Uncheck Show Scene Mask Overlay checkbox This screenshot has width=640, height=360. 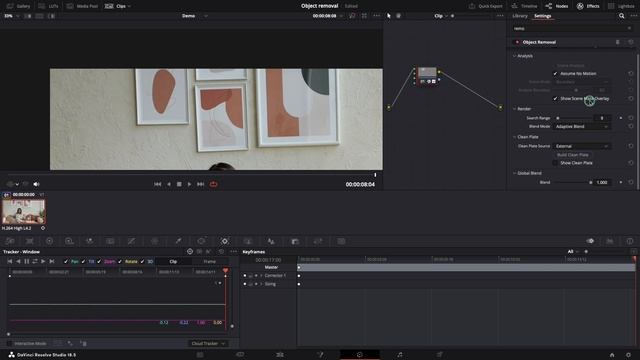555,98
